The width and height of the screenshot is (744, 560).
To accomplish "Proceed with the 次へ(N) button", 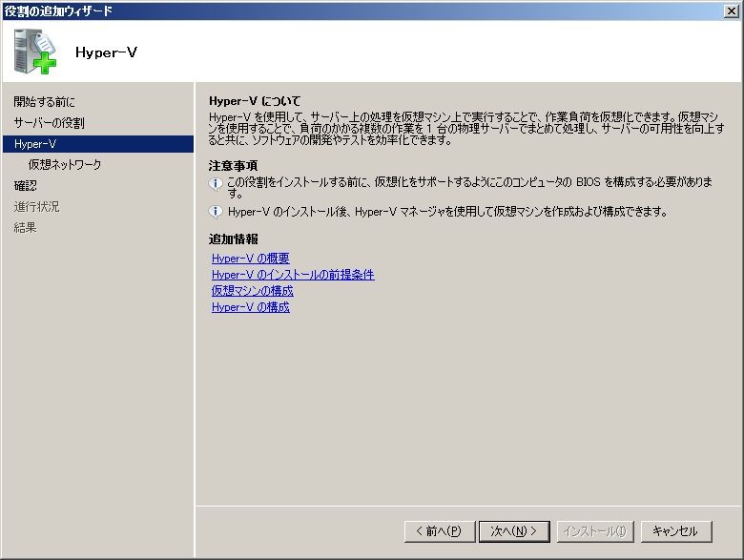I will click(514, 531).
